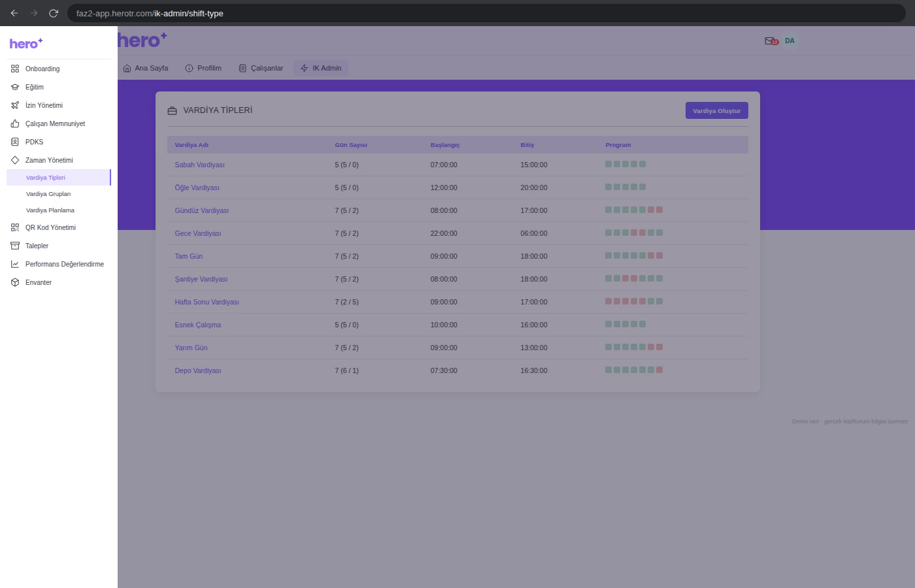Click the PDKS badge icon

[x=15, y=142]
